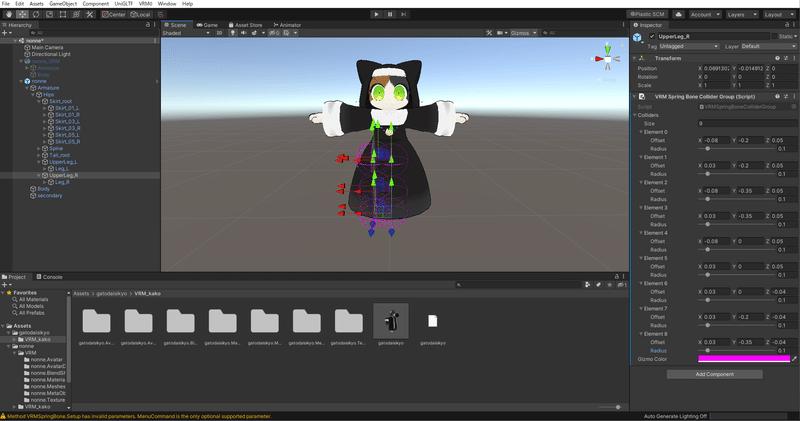Adjust Element 8 Radius slider
Image resolution: width=800 pixels, height=421 pixels.
point(736,351)
